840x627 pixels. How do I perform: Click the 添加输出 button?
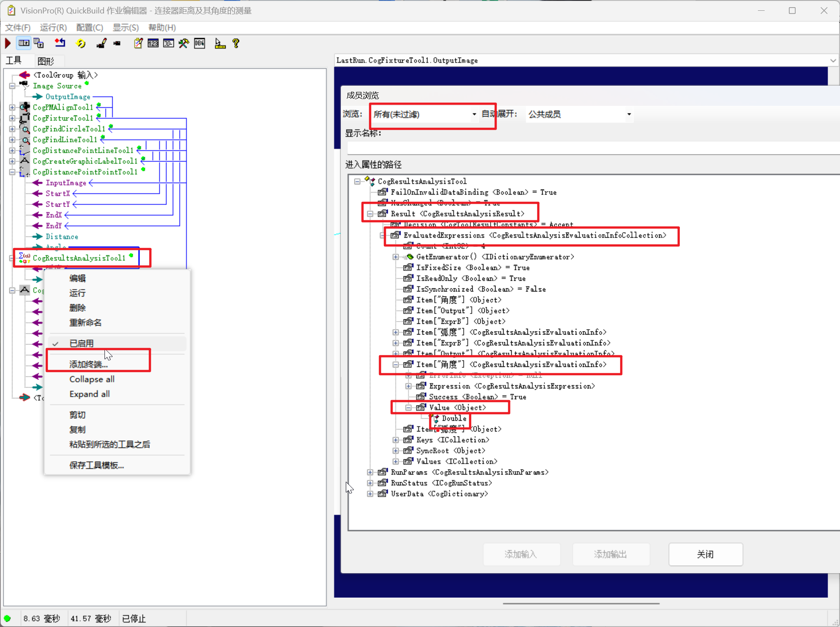click(611, 554)
